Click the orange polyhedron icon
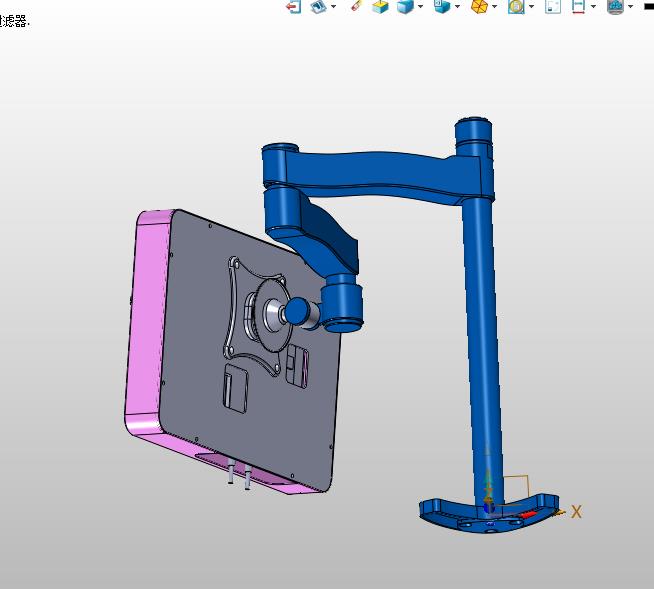The height and width of the screenshot is (589, 654). 479,7
